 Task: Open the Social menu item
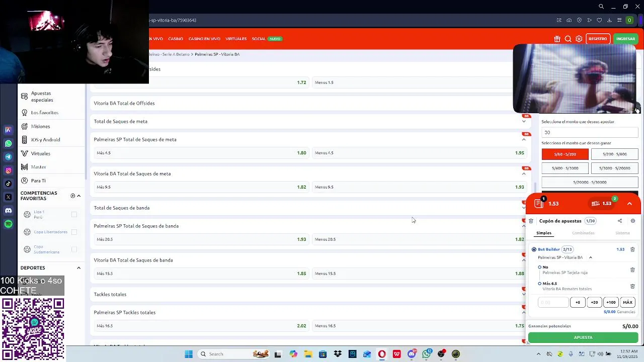(x=259, y=39)
